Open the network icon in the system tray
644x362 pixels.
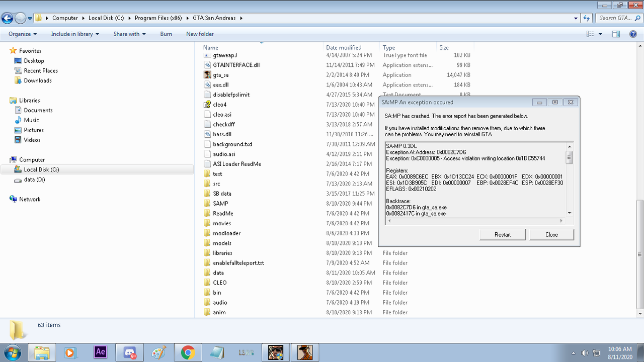point(597,353)
